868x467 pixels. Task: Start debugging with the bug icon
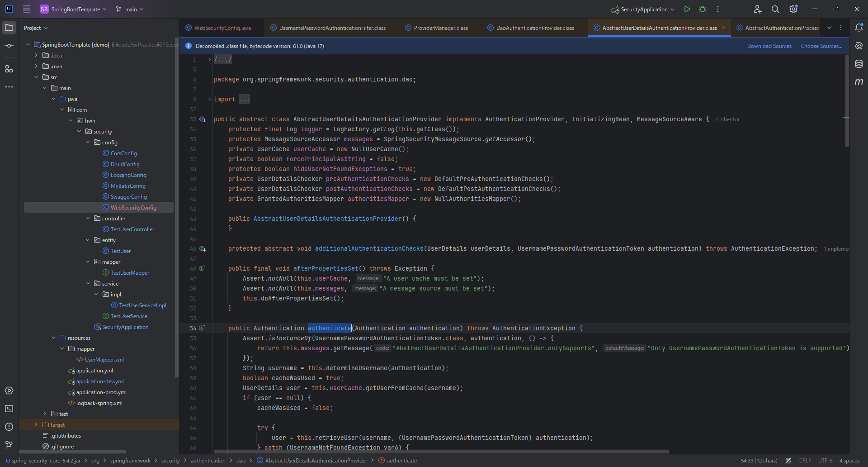703,9
